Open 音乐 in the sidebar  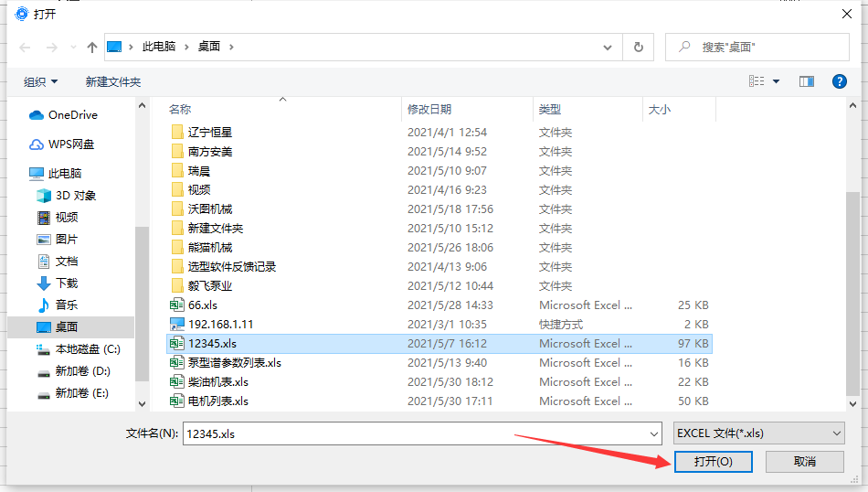tap(58, 305)
